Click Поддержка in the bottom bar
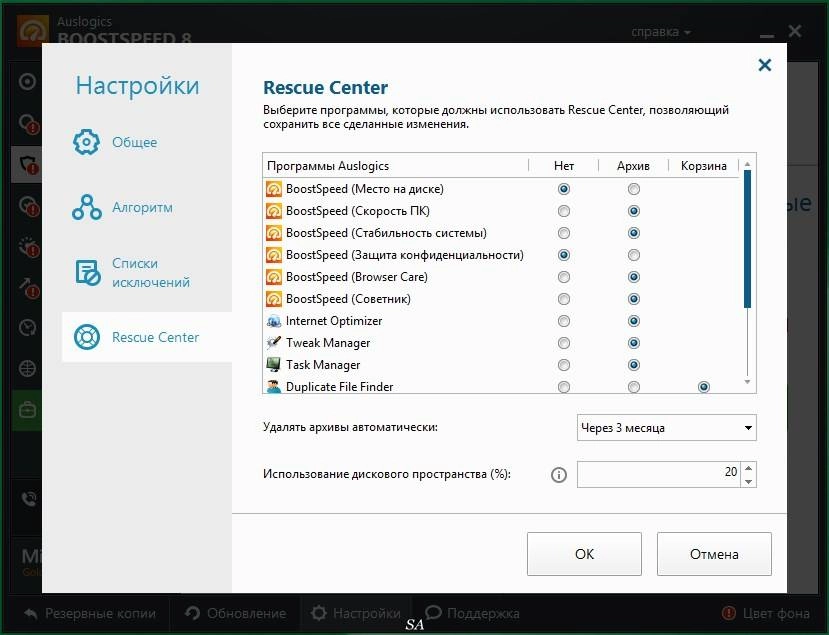Screen dimensions: 829x635 [472, 613]
